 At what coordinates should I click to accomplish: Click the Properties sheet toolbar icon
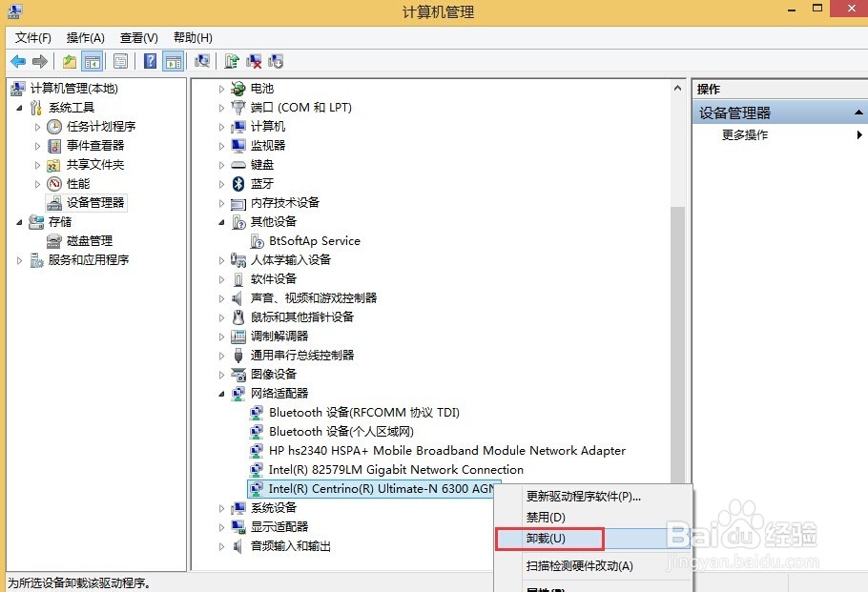[x=120, y=61]
